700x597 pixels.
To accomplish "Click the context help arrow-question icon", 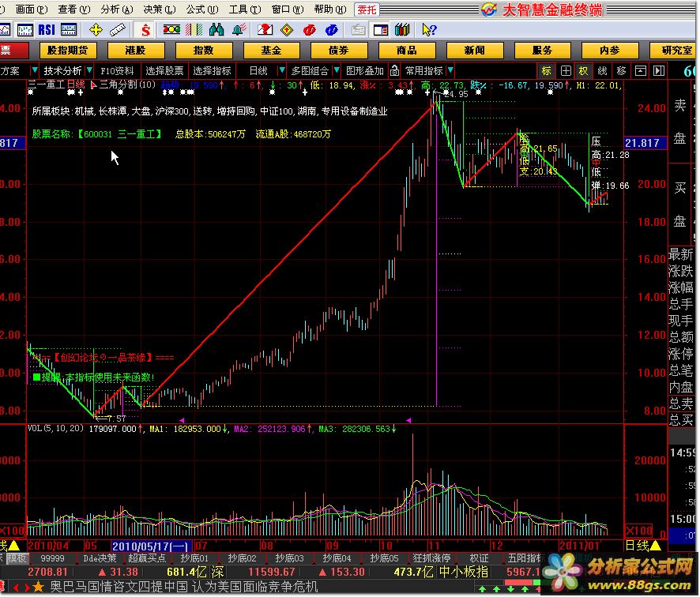I will pos(429,30).
